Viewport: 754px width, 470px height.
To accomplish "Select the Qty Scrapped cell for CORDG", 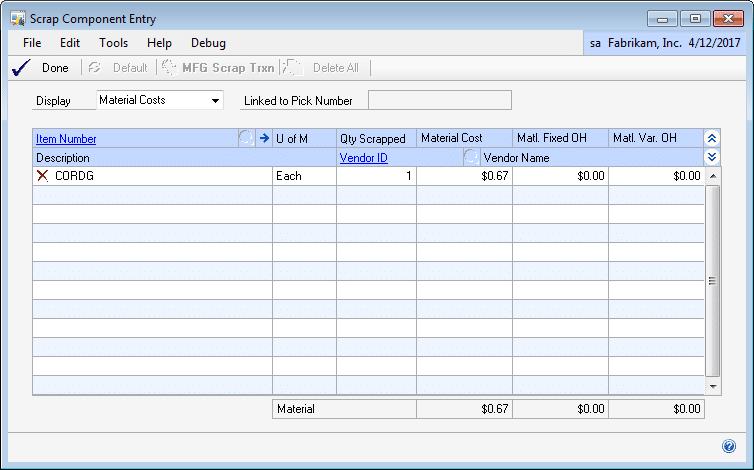I will coord(376,176).
